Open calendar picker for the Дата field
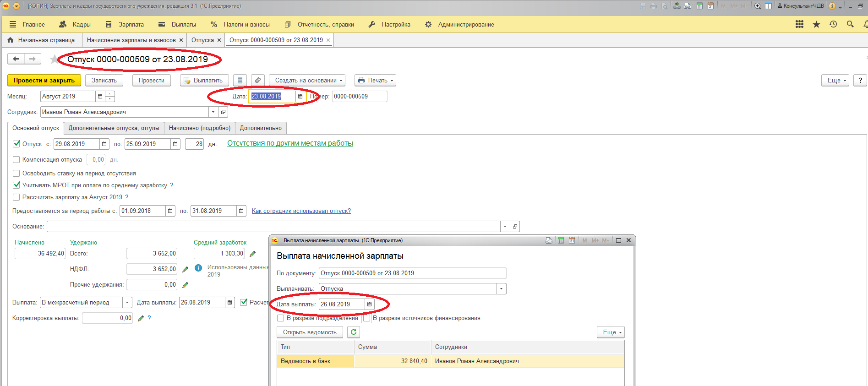Screen dimensions: 868x386 tap(300, 97)
